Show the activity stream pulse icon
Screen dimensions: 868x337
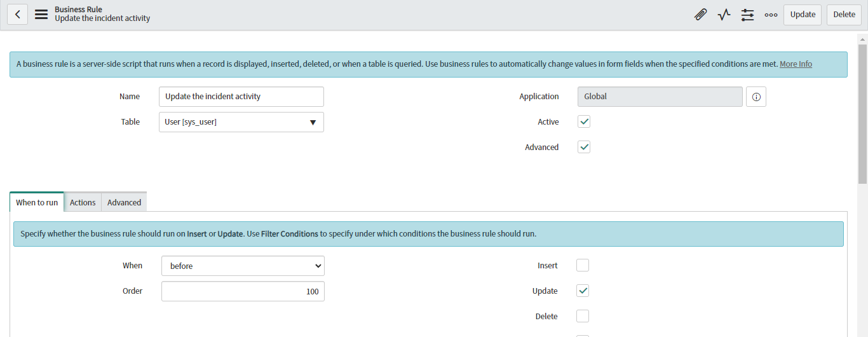click(x=724, y=15)
